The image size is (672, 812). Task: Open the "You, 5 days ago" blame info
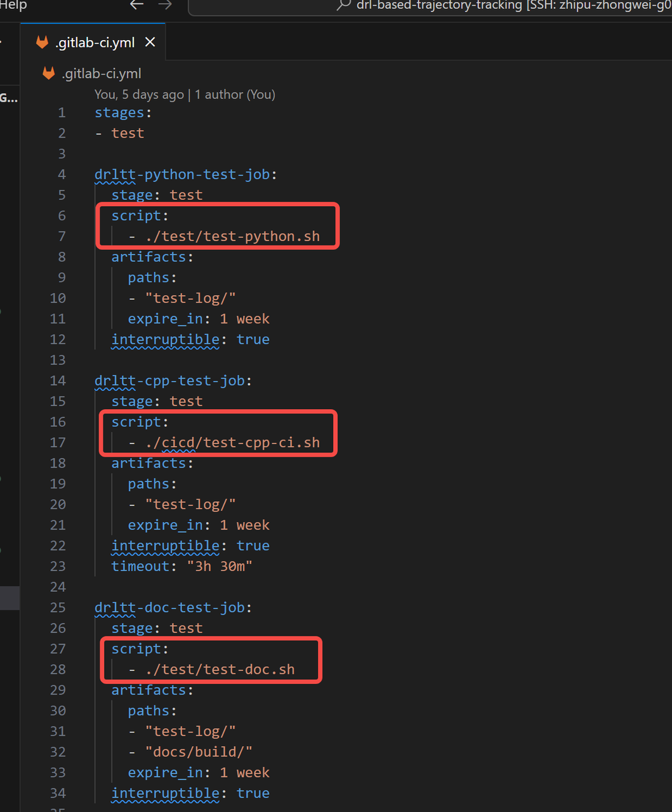pyautogui.click(x=139, y=95)
